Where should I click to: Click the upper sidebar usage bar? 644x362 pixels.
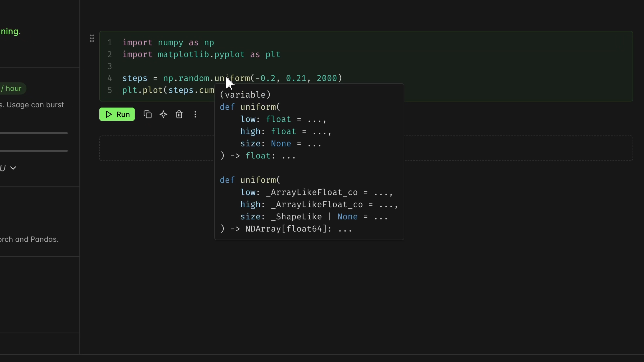click(34, 133)
